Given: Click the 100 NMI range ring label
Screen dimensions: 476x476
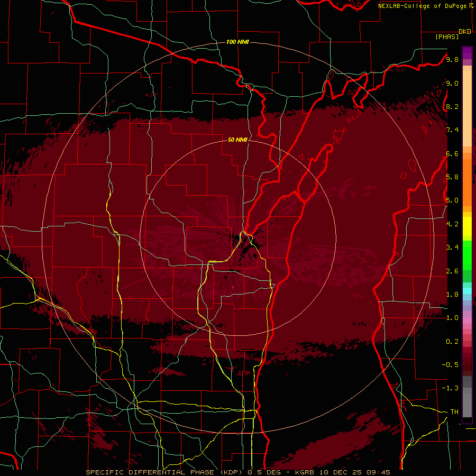Looking at the screenshot, I should (x=237, y=42).
